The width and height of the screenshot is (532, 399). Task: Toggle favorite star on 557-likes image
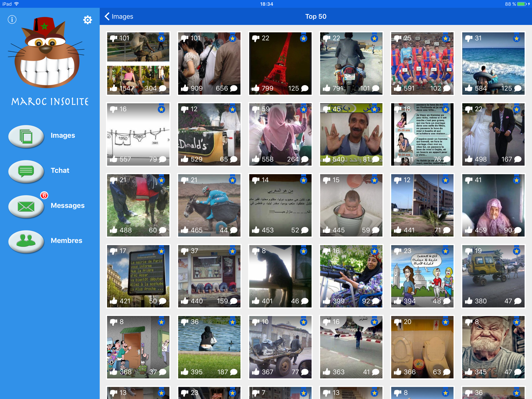pyautogui.click(x=161, y=109)
